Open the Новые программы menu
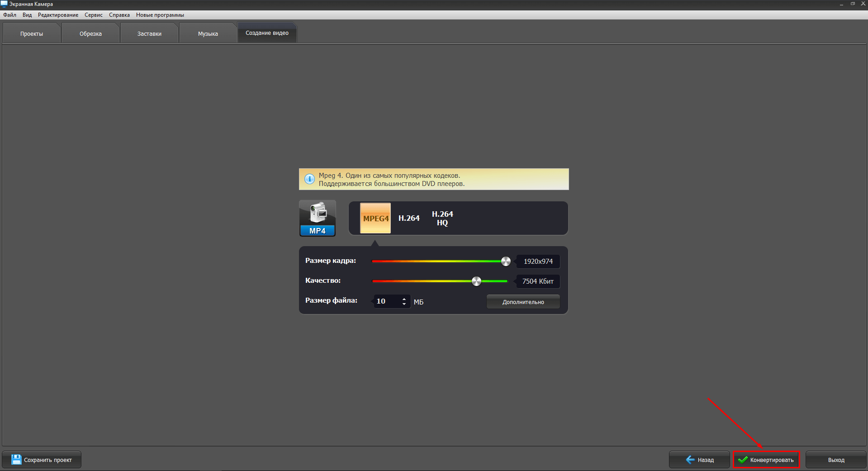This screenshot has width=868, height=471. click(x=160, y=15)
